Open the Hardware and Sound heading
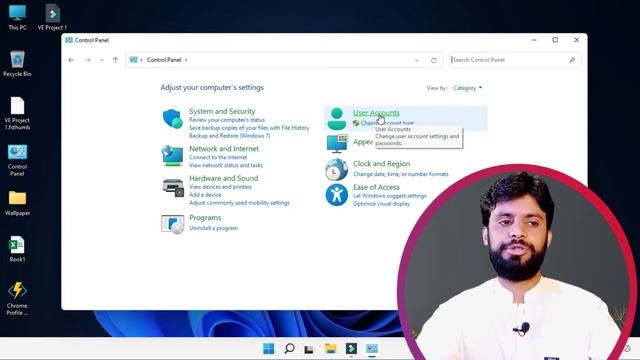Screen dimensions: 640x360 [x=223, y=178]
